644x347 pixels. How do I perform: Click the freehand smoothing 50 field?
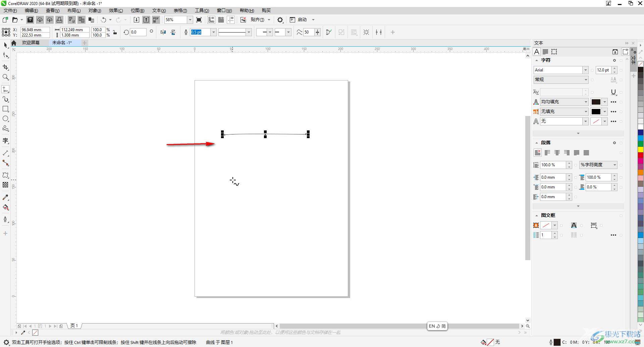(x=309, y=32)
